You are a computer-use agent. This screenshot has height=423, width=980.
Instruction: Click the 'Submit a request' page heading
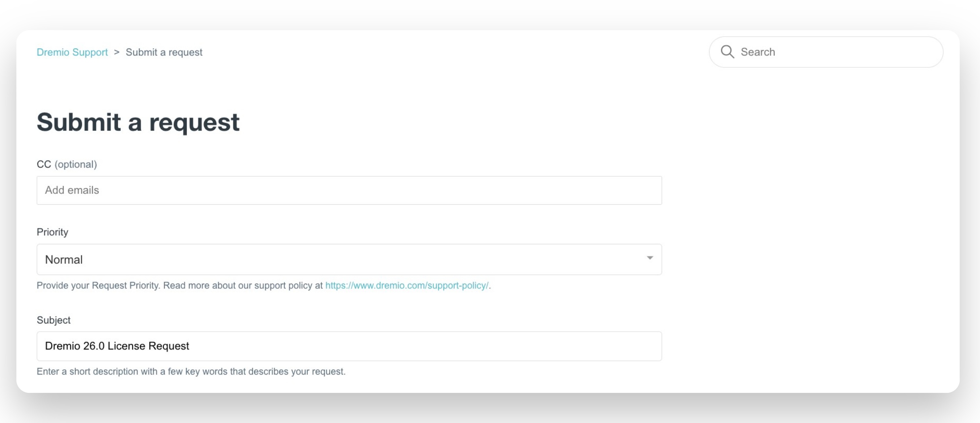click(x=138, y=122)
